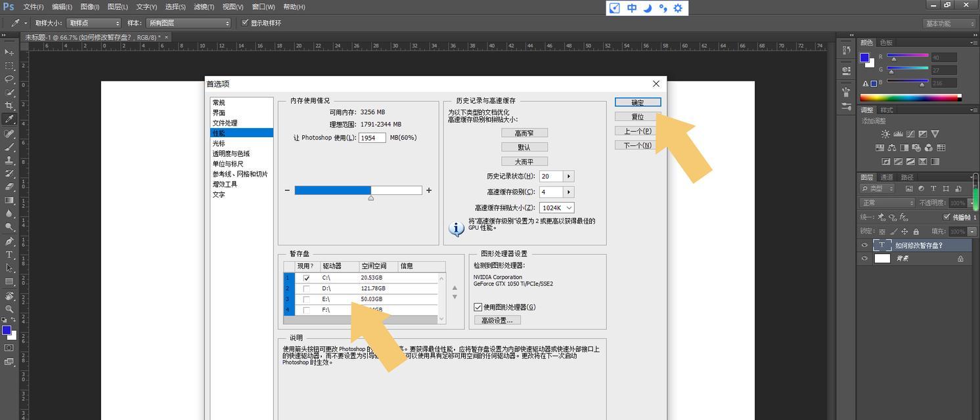Uncheck scratch disk C:\ active checkbox
Screen dimensions: 980x420
coord(306,278)
